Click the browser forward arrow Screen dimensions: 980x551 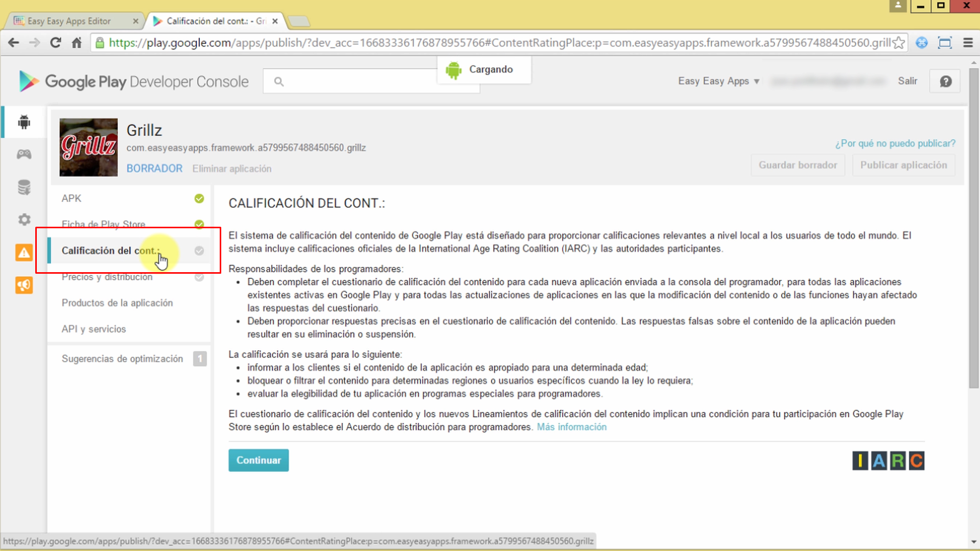click(34, 43)
